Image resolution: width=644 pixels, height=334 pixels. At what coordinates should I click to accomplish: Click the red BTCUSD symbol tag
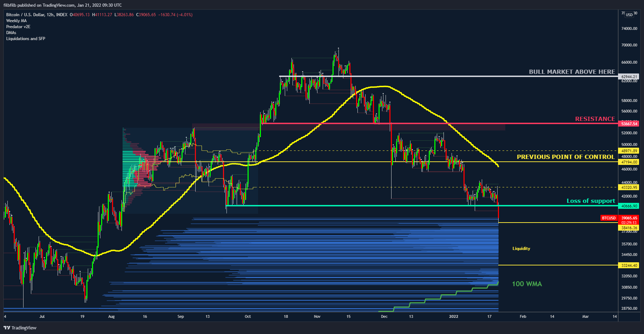pyautogui.click(x=609, y=218)
